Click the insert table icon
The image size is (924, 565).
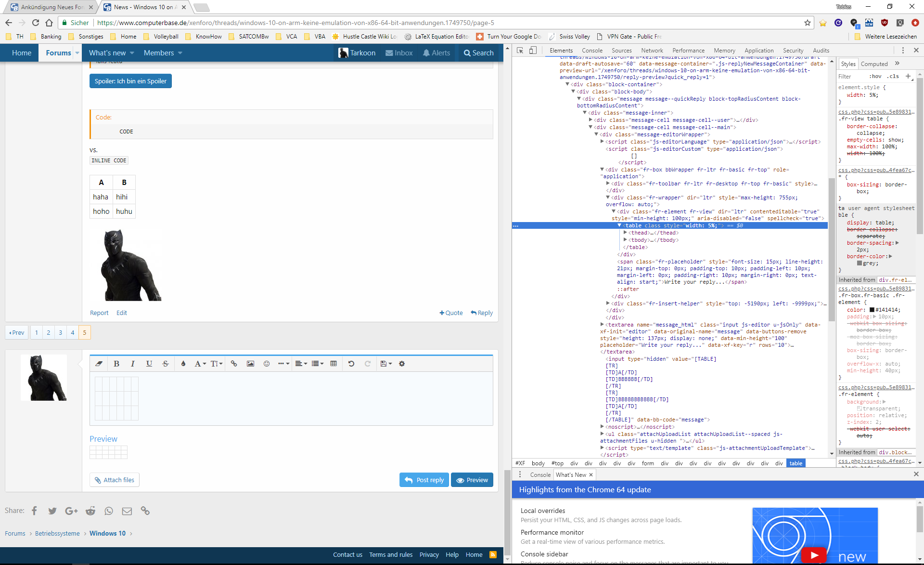334,364
